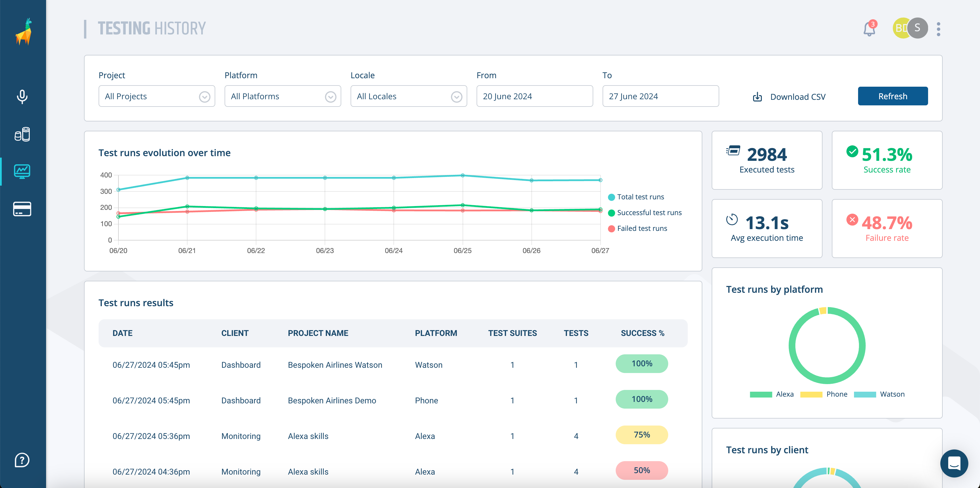
Task: Toggle Phone legend in platform chart
Action: click(x=824, y=394)
